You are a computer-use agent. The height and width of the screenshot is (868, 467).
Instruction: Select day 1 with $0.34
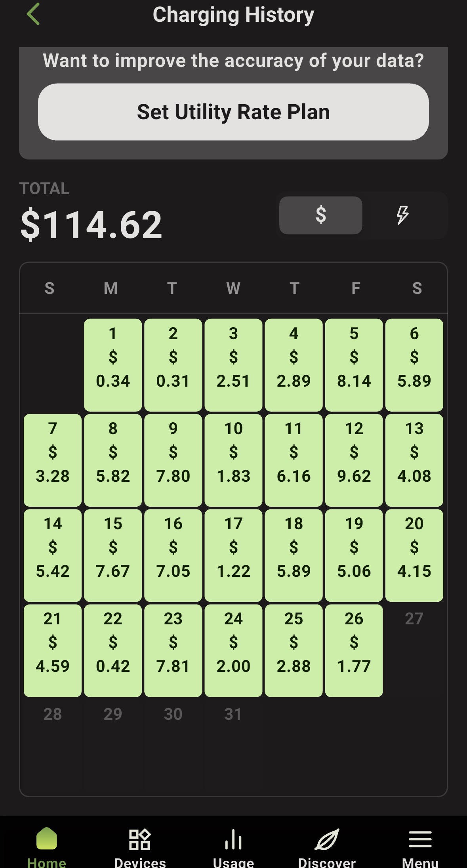(113, 365)
